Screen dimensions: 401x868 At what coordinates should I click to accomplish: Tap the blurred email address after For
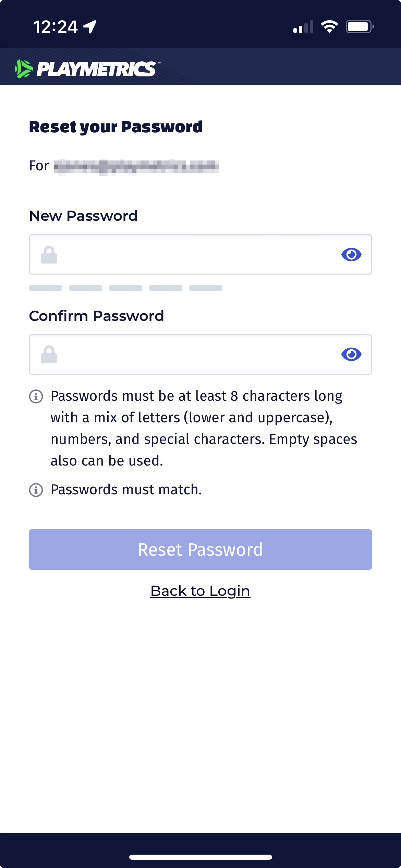(136, 167)
